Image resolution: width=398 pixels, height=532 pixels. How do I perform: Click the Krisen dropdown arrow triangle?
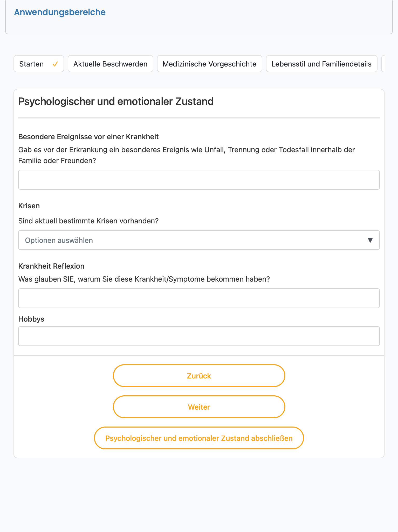click(x=370, y=240)
